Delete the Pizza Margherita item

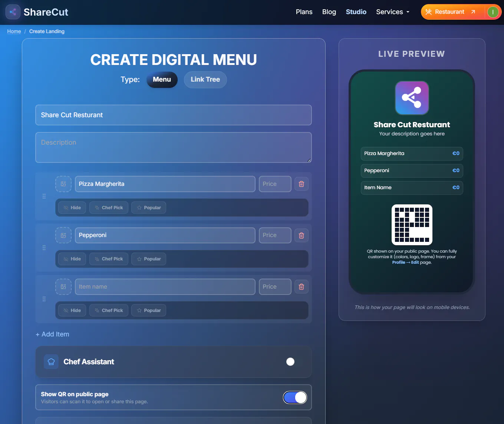[x=302, y=184]
